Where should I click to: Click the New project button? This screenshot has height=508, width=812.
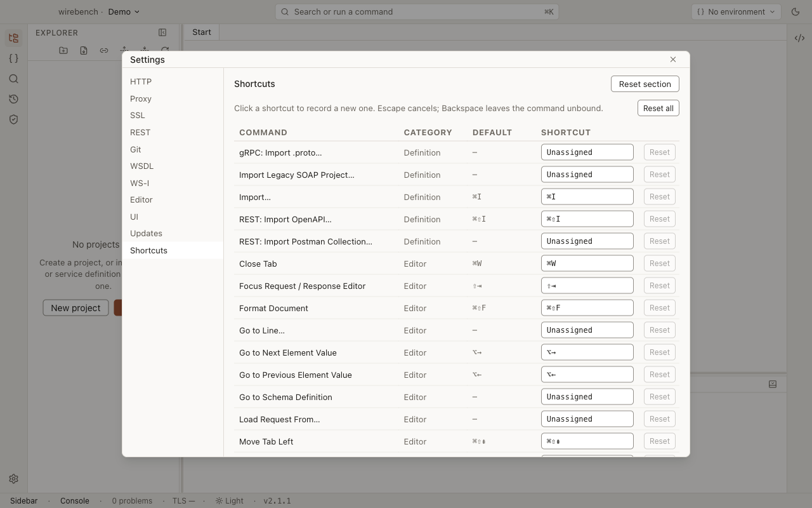tap(75, 308)
